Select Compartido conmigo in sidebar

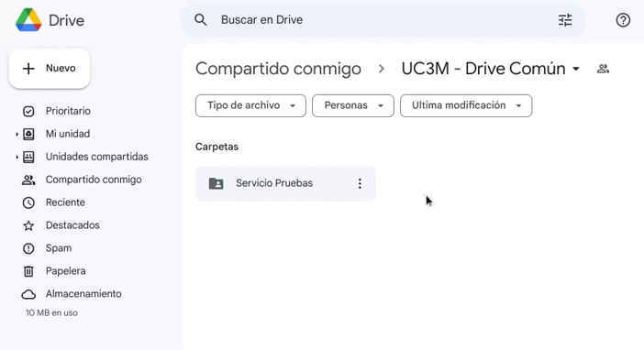(94, 180)
